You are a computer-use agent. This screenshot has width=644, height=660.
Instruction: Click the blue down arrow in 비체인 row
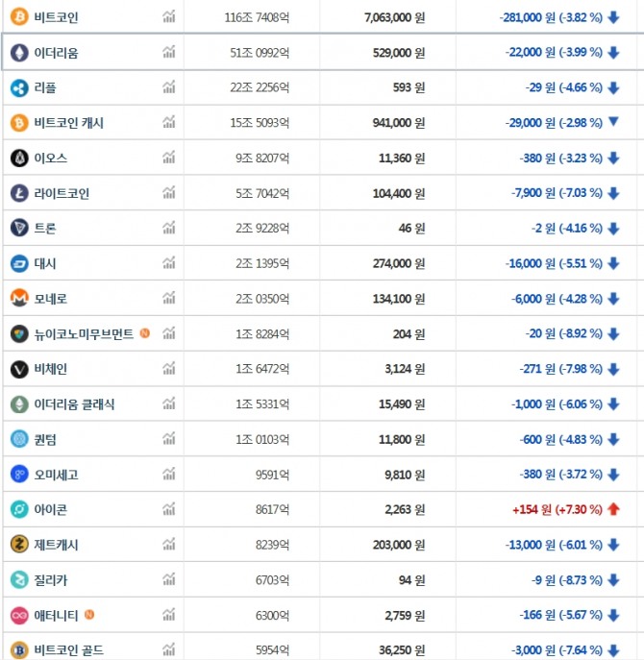coord(613,369)
